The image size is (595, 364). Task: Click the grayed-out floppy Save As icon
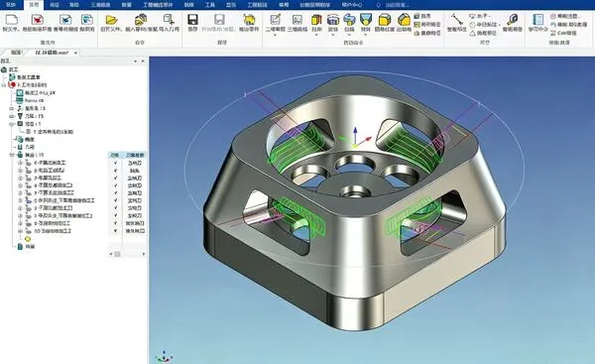tap(219, 20)
